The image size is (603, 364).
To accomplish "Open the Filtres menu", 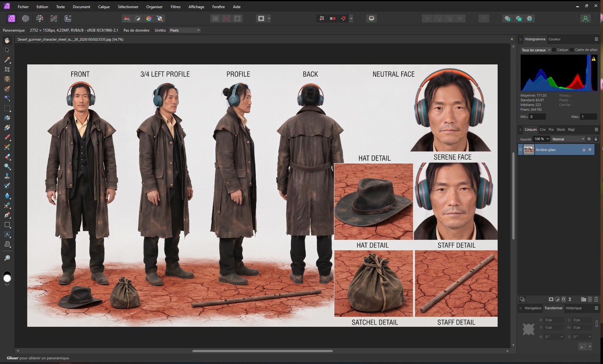I will 175,7.
